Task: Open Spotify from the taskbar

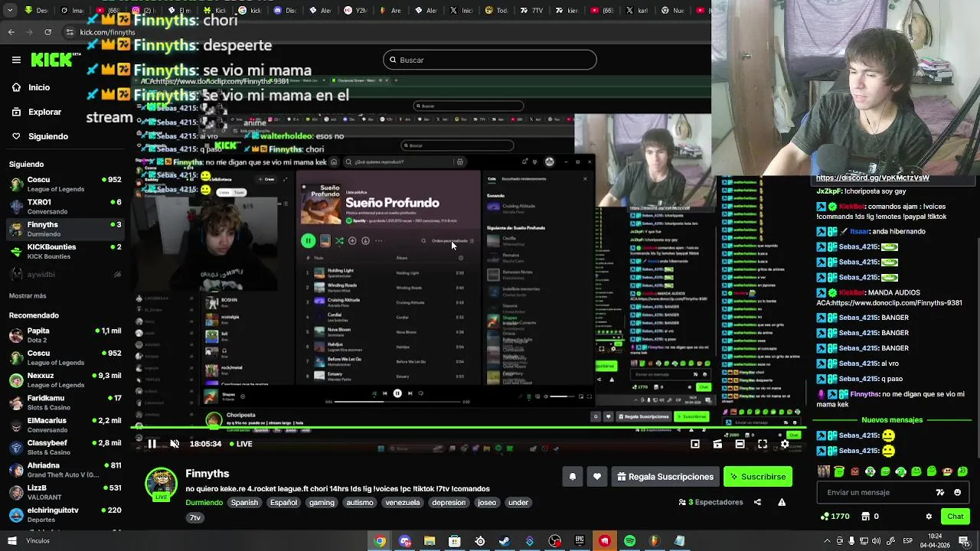Action: click(629, 541)
